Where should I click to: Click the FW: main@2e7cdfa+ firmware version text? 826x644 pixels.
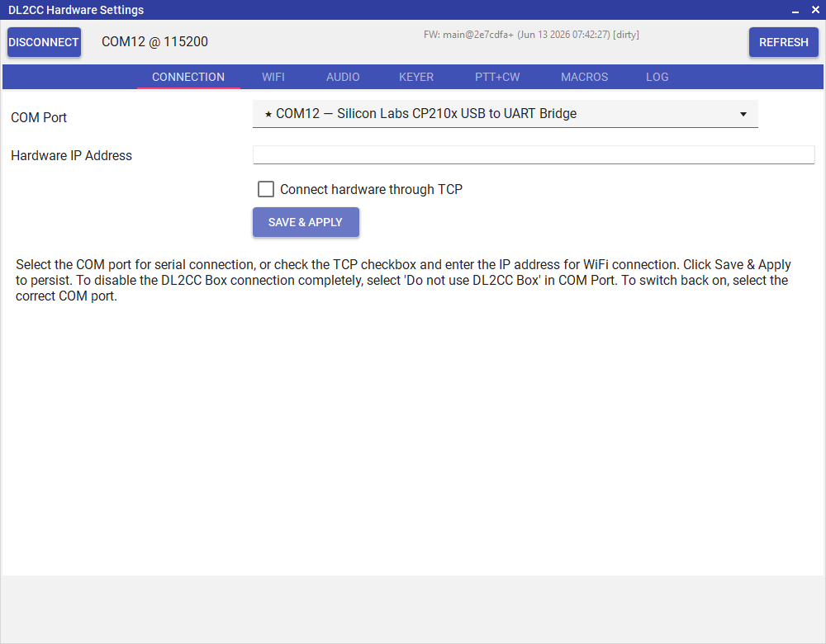(x=531, y=35)
